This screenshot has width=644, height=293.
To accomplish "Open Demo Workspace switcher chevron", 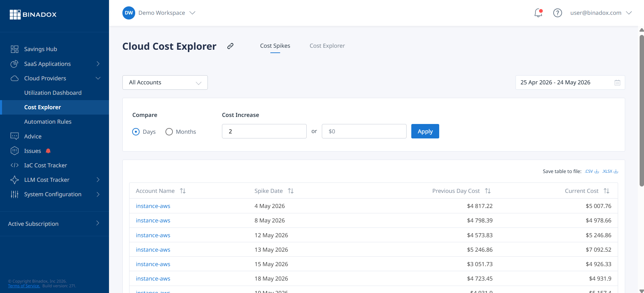I will pyautogui.click(x=192, y=13).
